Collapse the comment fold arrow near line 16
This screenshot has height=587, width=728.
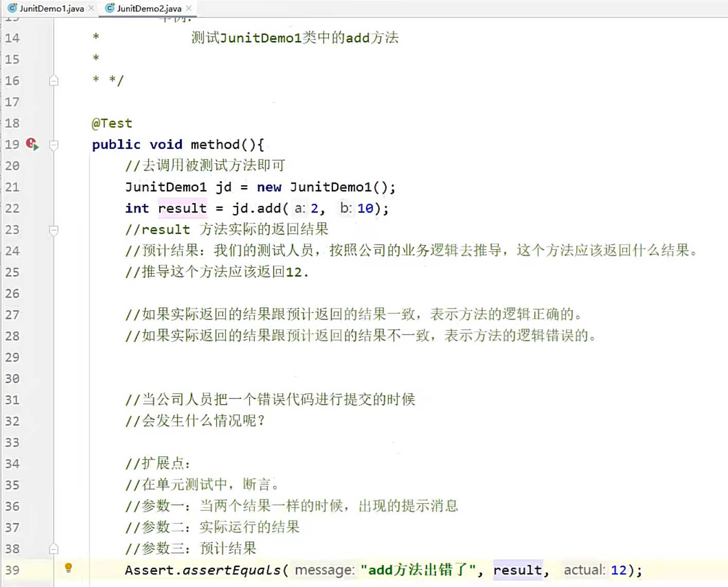(54, 81)
